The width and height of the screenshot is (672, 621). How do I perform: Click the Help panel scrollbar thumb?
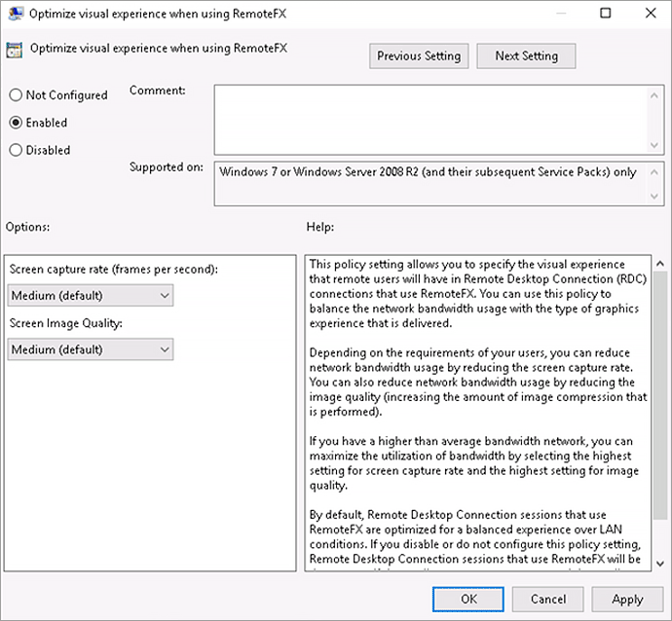pos(660,395)
